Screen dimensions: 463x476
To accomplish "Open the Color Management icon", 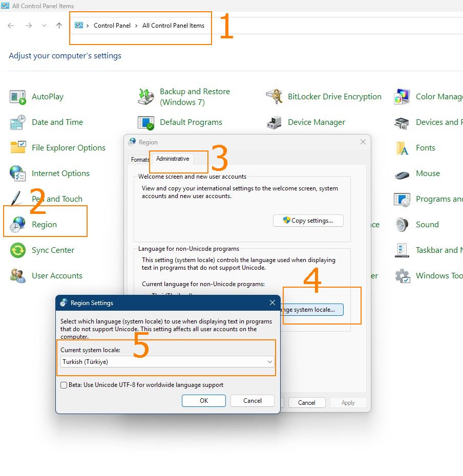I will click(x=402, y=97).
